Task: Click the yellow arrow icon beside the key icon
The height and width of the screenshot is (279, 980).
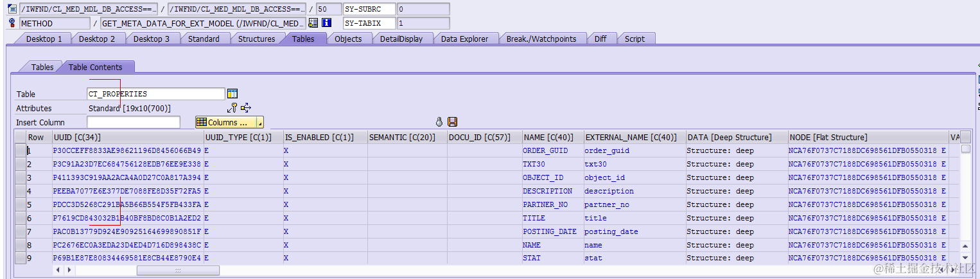Action: click(x=246, y=108)
